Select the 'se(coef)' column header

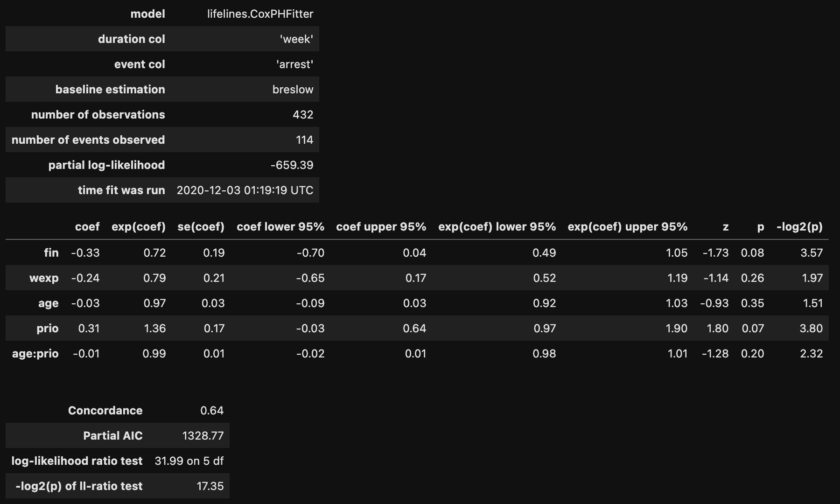tap(201, 227)
